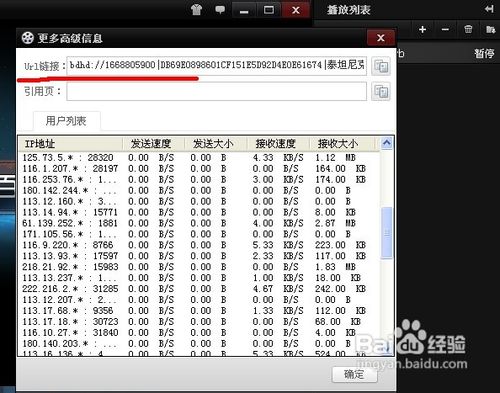Click the 4.67 KB/S receive speed cell
This screenshot has width=500, height=393.
[278, 289]
